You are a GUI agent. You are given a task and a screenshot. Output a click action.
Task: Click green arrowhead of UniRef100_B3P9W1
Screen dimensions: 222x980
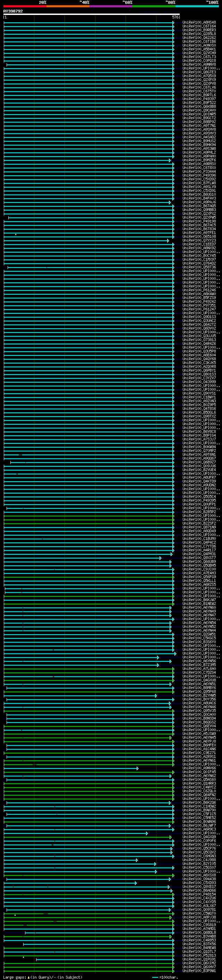(x=173, y=971)
